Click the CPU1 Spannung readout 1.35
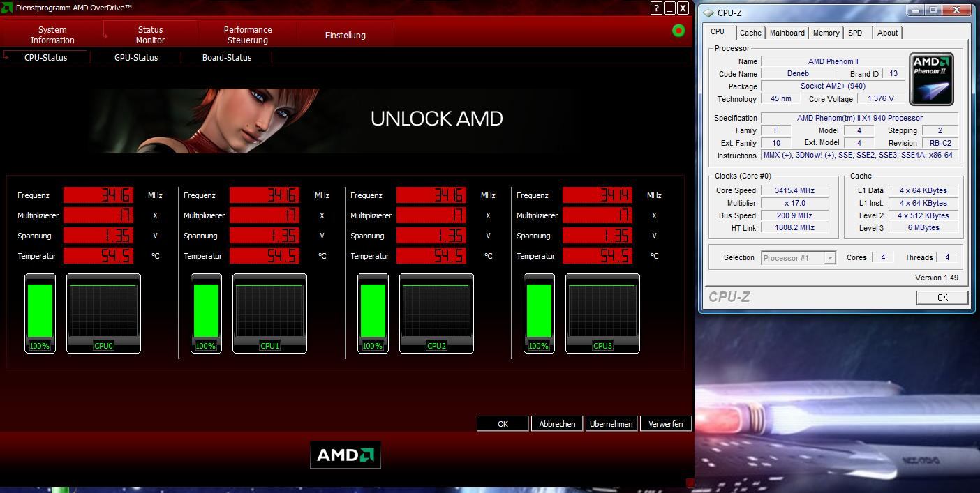This screenshot has height=493, width=980. 265,236
